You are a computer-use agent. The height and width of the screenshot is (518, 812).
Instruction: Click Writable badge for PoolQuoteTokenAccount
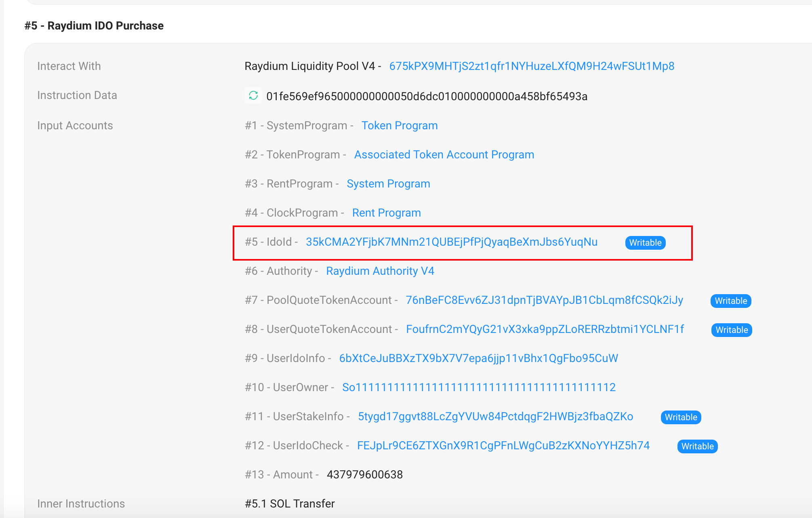click(730, 301)
